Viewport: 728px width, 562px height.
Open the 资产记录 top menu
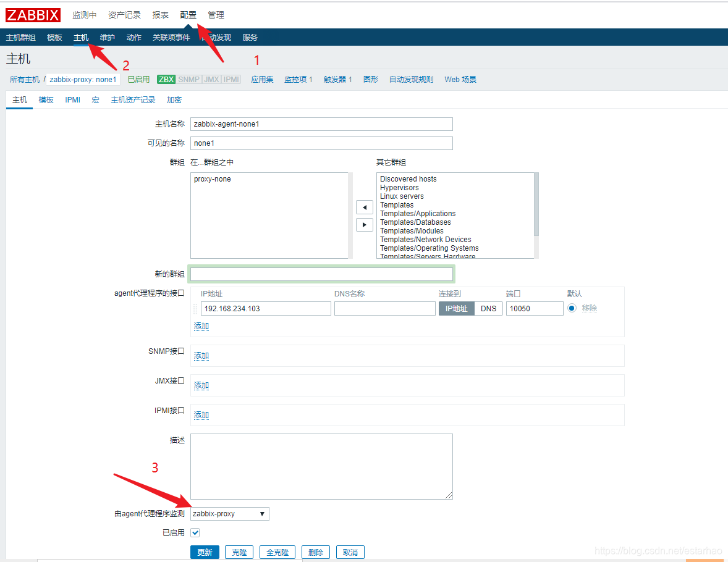(x=124, y=15)
